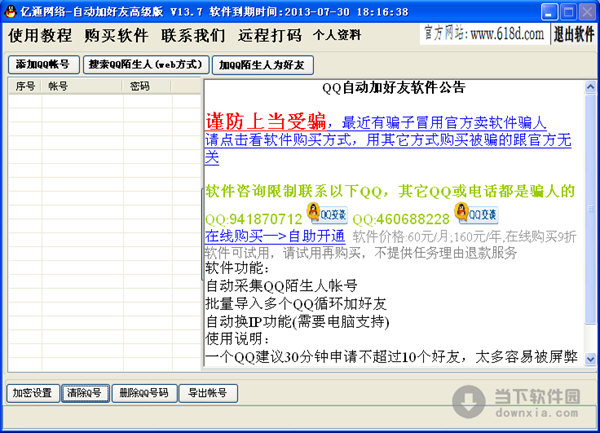Open the 个人资料 menu item
The image size is (600, 433).
click(x=337, y=35)
